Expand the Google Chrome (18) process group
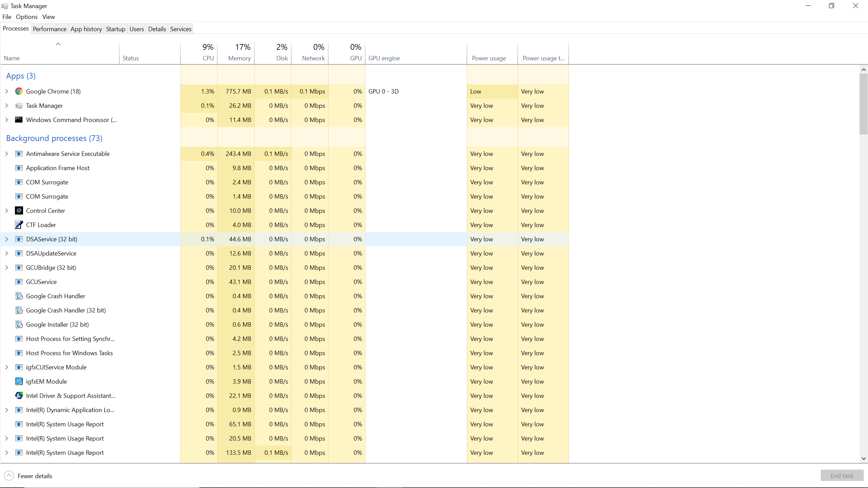The image size is (868, 488). [6, 91]
